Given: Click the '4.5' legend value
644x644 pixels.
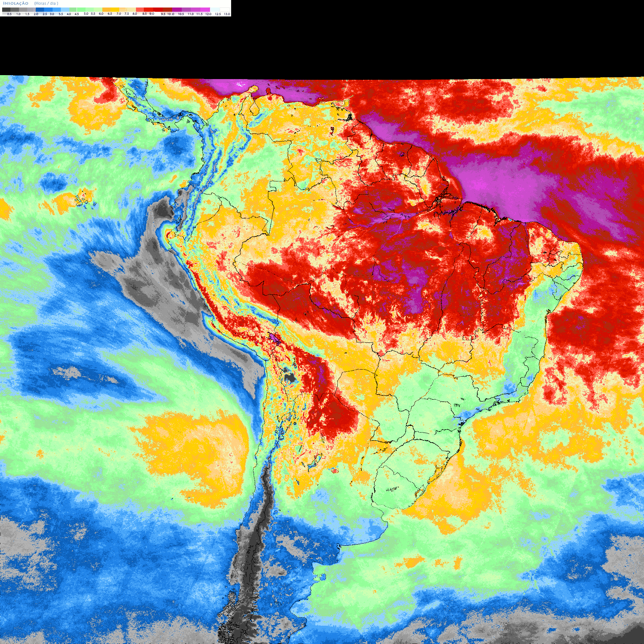Looking at the screenshot, I should coord(77,14).
